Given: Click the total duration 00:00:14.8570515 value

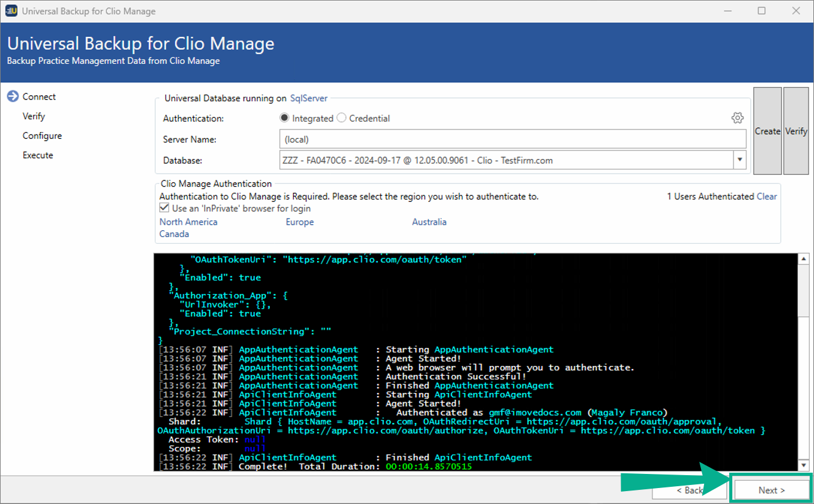Looking at the screenshot, I should (x=429, y=467).
